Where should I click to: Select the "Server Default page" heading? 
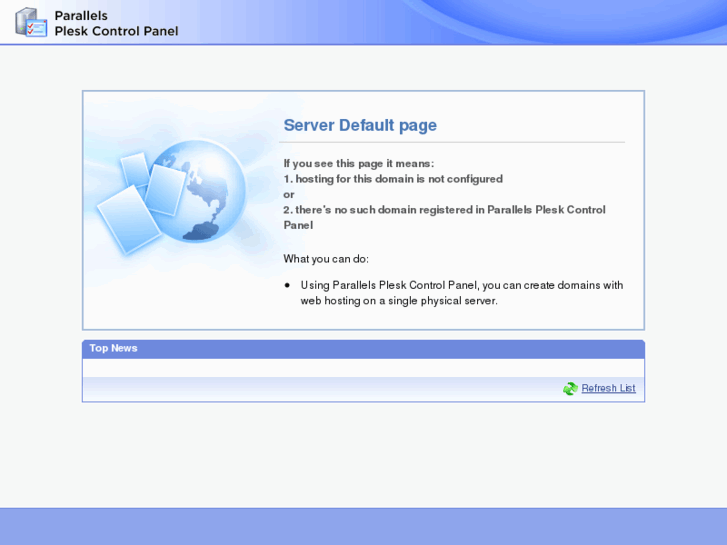[x=360, y=125]
